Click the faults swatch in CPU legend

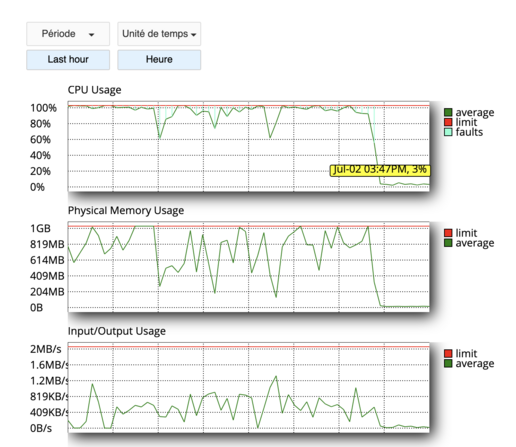click(x=448, y=132)
